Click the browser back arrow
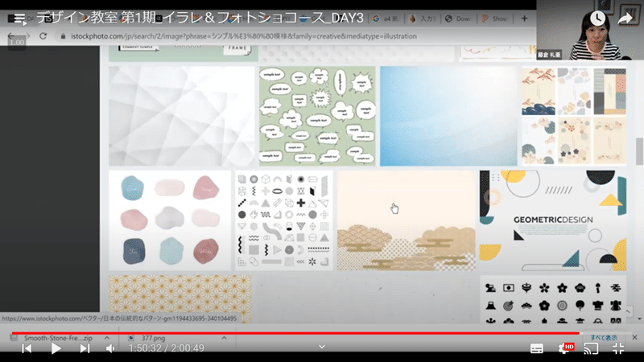 [11, 36]
